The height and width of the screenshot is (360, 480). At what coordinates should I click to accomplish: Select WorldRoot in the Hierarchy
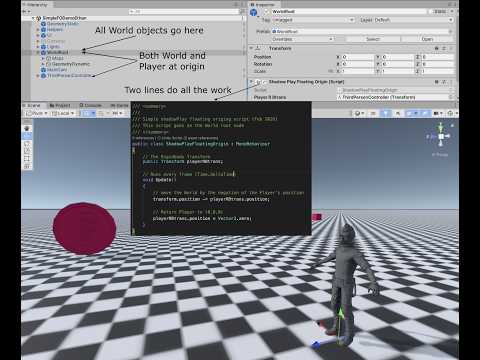click(x=58, y=52)
